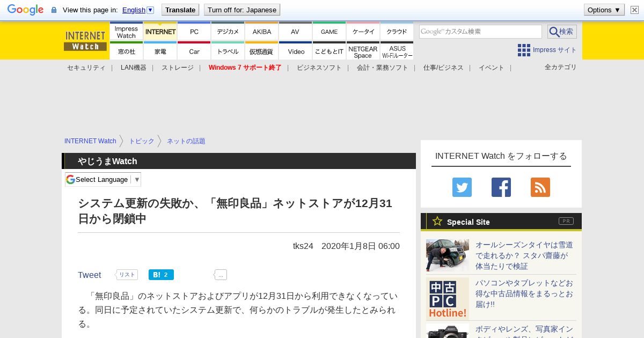Open the パソコンやタブレット中古品 article link
This screenshot has width=644, height=338.
click(525, 293)
